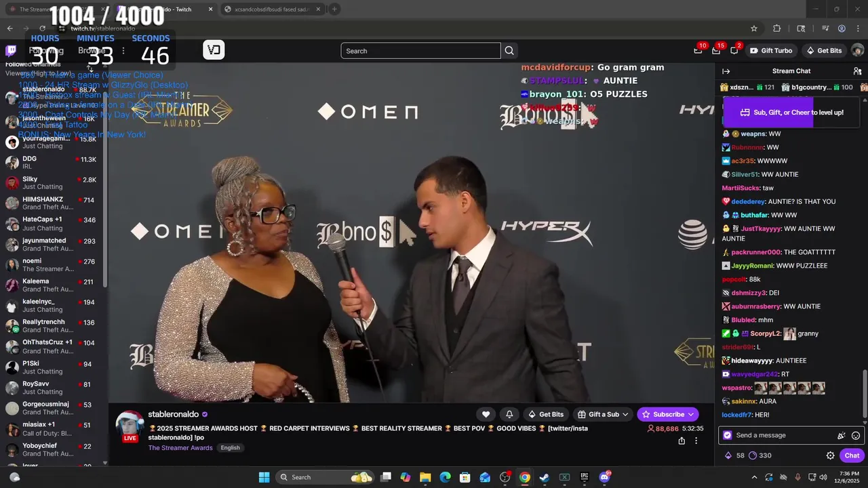
Task: Open the top-bar icon with badge 2
Action: click(734, 51)
